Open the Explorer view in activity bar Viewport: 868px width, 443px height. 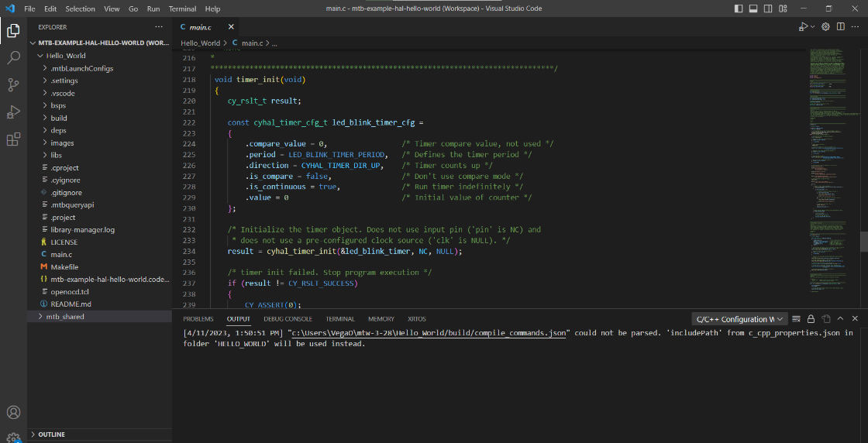pos(13,30)
